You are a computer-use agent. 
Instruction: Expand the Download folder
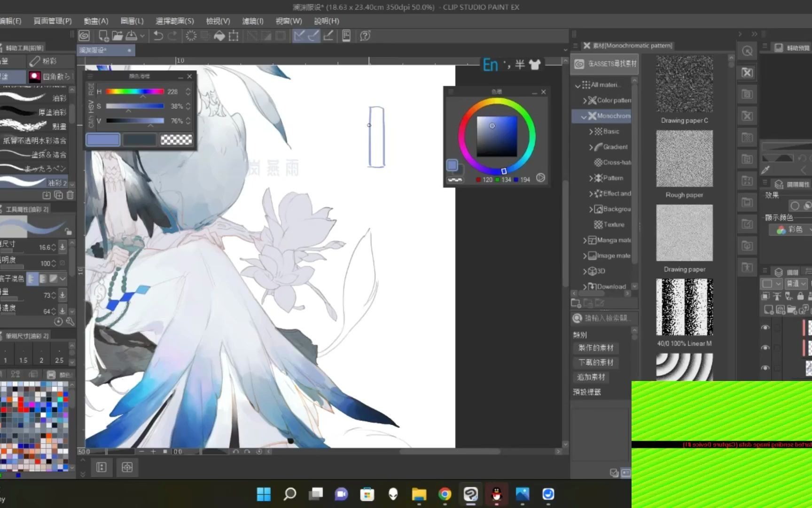[x=585, y=286]
